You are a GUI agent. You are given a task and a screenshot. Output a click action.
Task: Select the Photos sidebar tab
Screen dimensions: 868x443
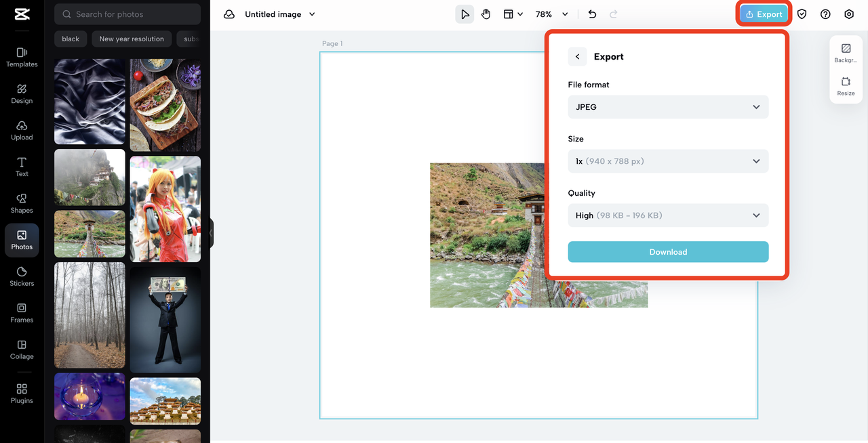click(22, 240)
